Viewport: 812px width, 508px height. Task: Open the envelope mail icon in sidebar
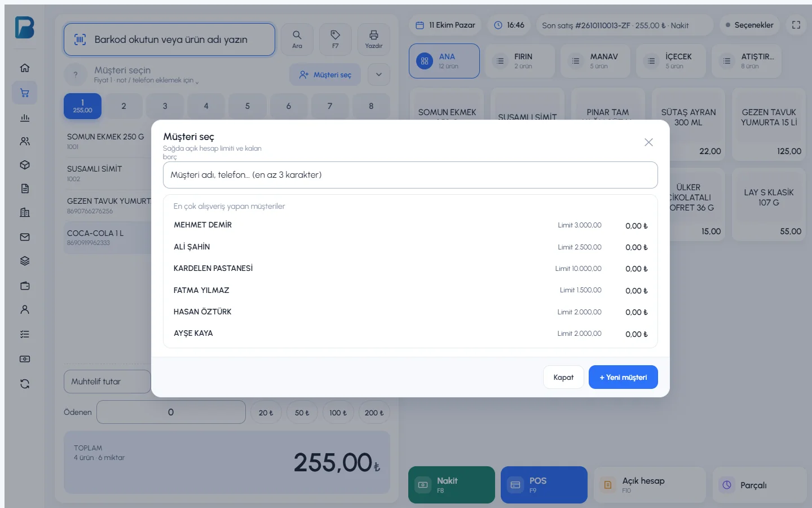pyautogui.click(x=25, y=237)
